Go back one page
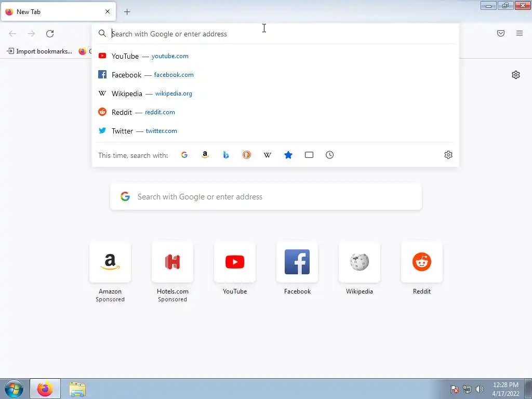The image size is (532, 399). pos(12,34)
